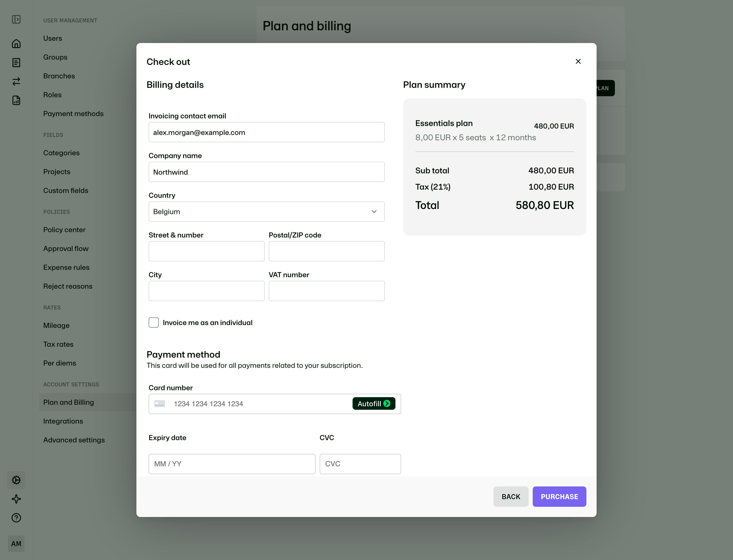
Task: Open Groups in the sidebar
Action: pos(55,57)
